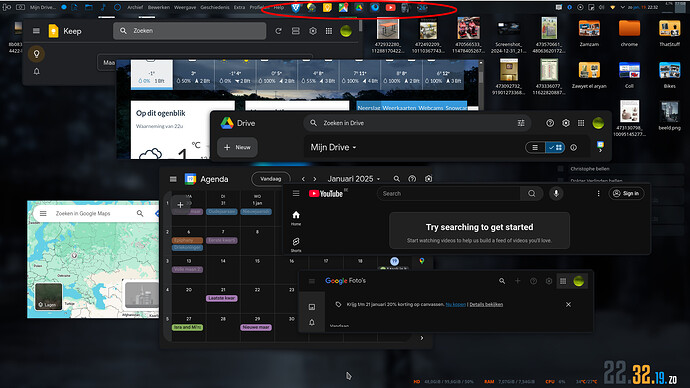Screen dimensions: 690x388
Task: Open search options in Drive search bar
Action: [521, 123]
